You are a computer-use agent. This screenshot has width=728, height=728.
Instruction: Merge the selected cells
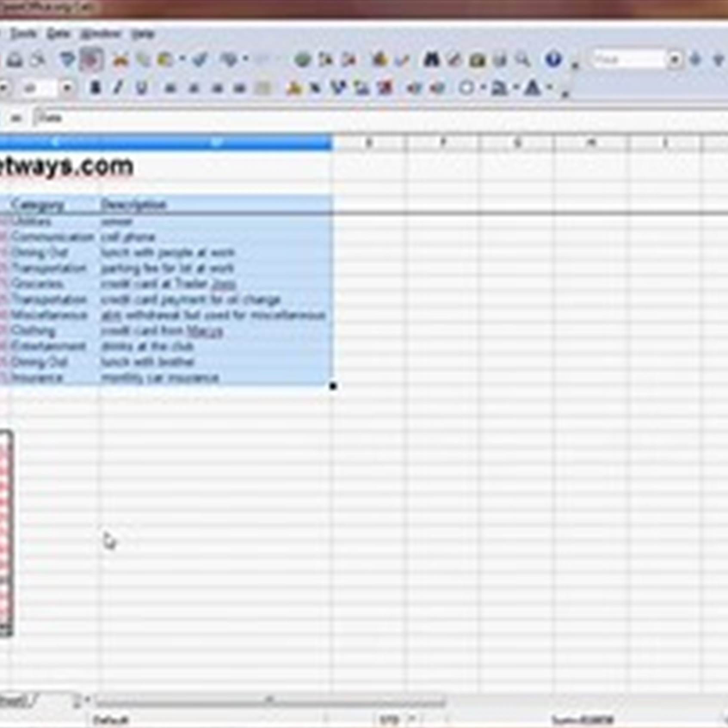[x=263, y=88]
